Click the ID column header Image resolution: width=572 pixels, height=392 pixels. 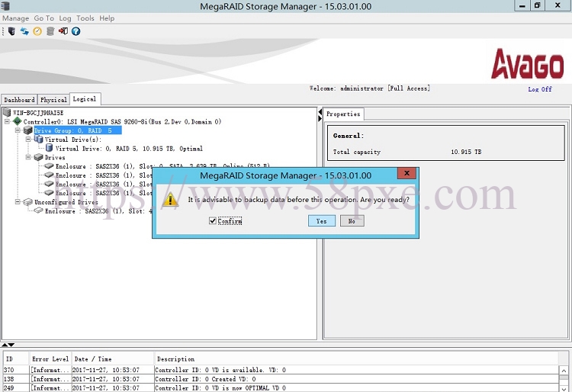[16, 358]
